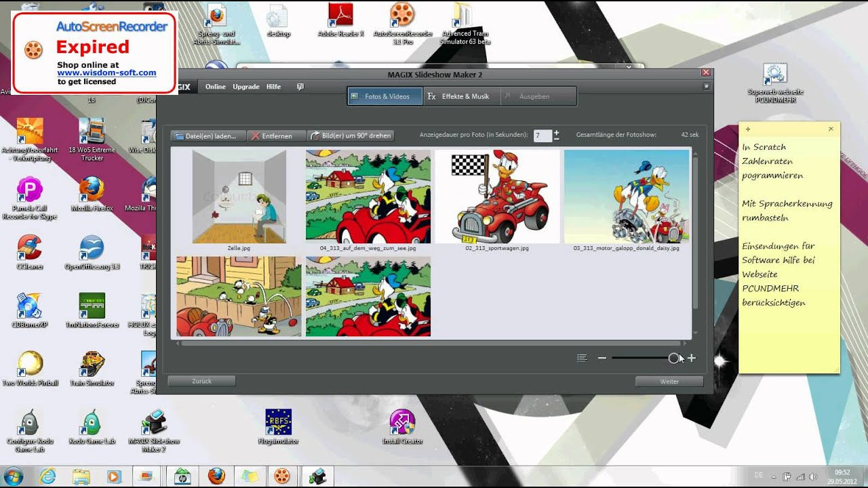Select the Flugsimulator desktop icon
868x488 pixels.
278,427
